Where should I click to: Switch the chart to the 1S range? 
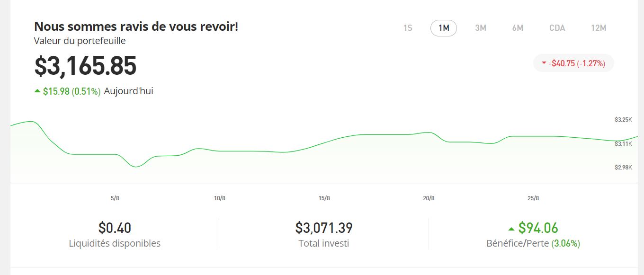coord(408,28)
